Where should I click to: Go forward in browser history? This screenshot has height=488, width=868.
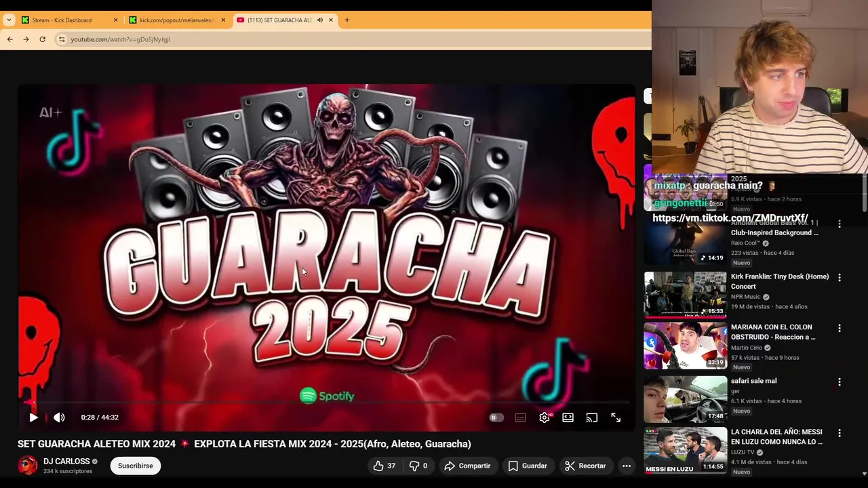click(x=26, y=39)
